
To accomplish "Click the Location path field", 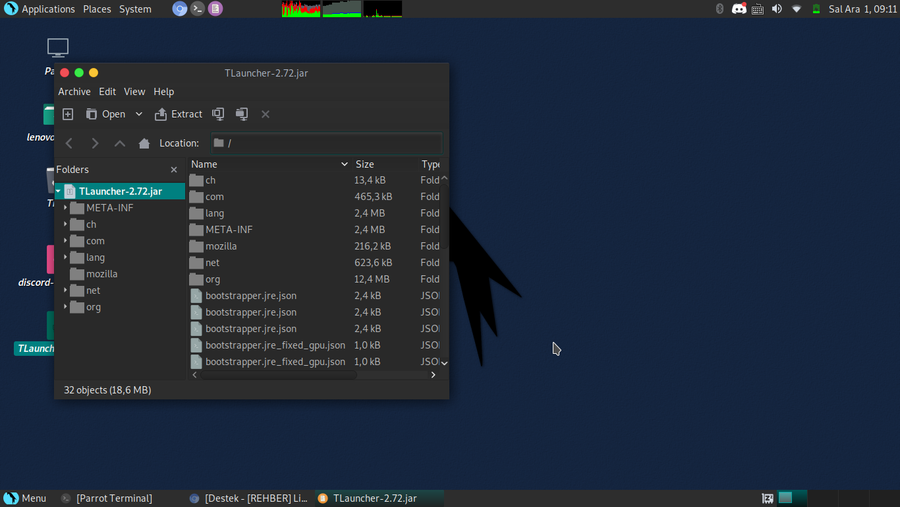I will (326, 143).
